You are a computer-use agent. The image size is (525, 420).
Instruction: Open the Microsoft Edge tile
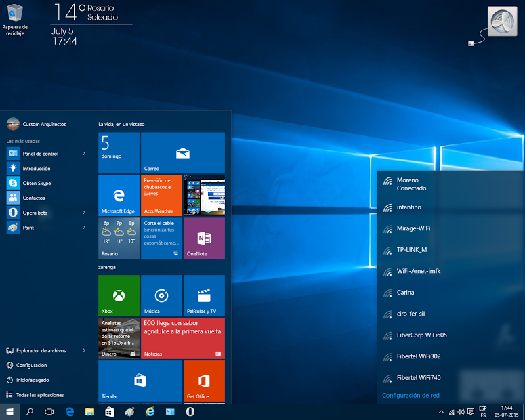click(119, 195)
